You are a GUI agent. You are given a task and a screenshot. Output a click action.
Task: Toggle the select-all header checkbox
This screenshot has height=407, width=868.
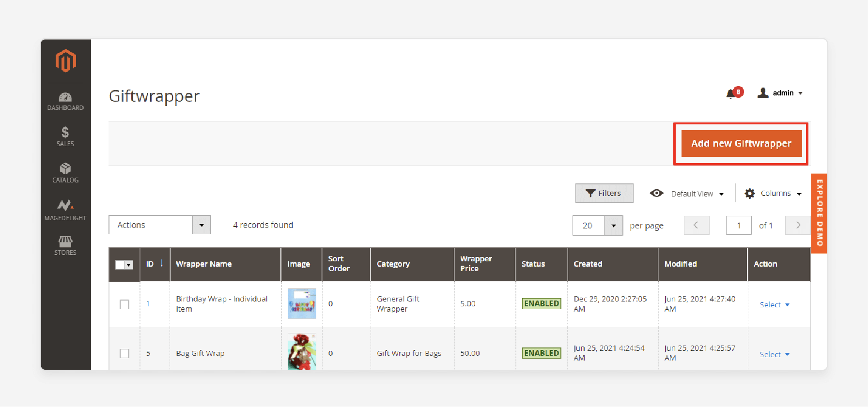120,265
